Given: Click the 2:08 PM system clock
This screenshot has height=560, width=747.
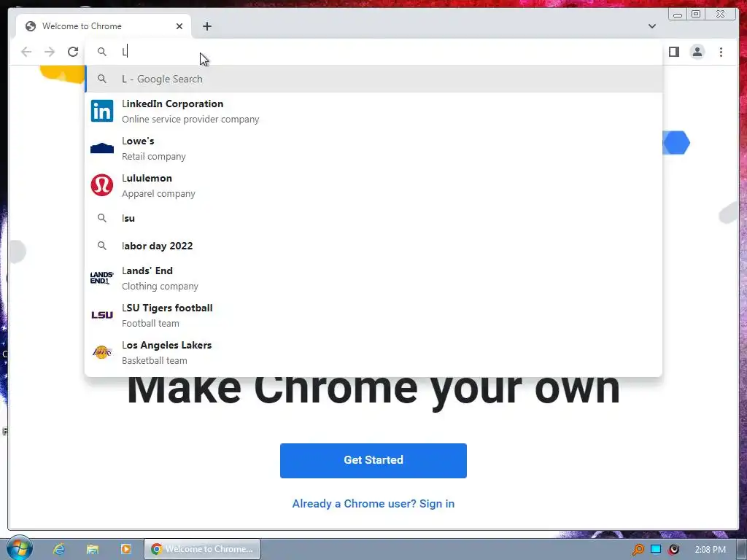Looking at the screenshot, I should coord(711,550).
